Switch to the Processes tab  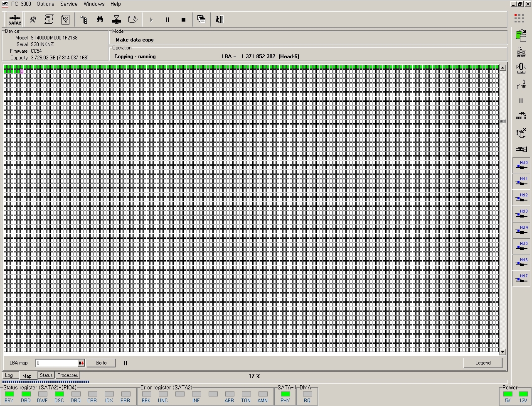(x=68, y=375)
